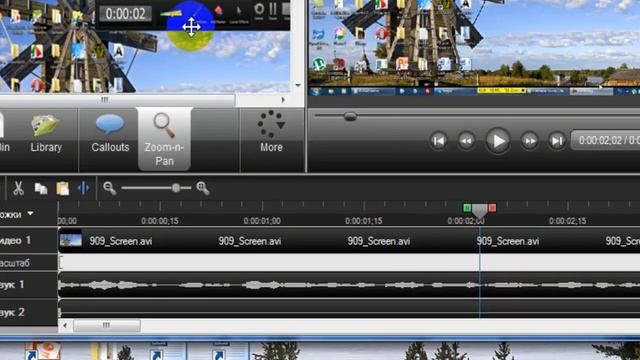Click the Cut scissors icon
The image size is (640, 360).
(x=18, y=188)
